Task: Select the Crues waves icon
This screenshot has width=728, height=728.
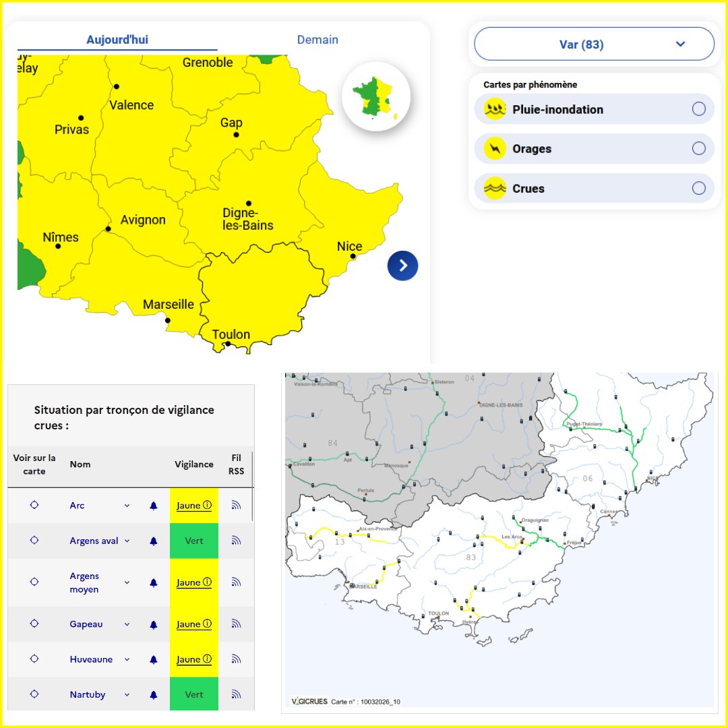Action: 494,188
